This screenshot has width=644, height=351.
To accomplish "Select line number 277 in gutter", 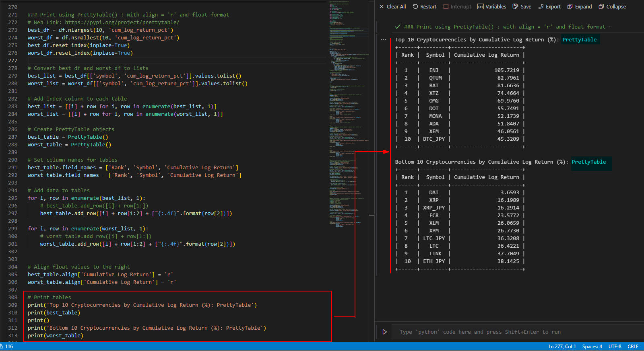I will click(x=12, y=60).
